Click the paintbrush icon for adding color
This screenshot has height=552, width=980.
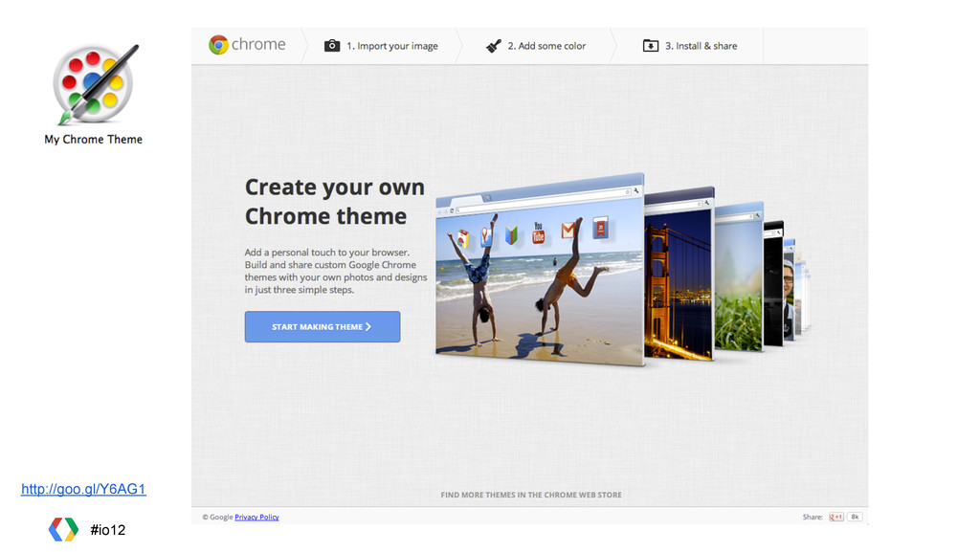pos(494,46)
